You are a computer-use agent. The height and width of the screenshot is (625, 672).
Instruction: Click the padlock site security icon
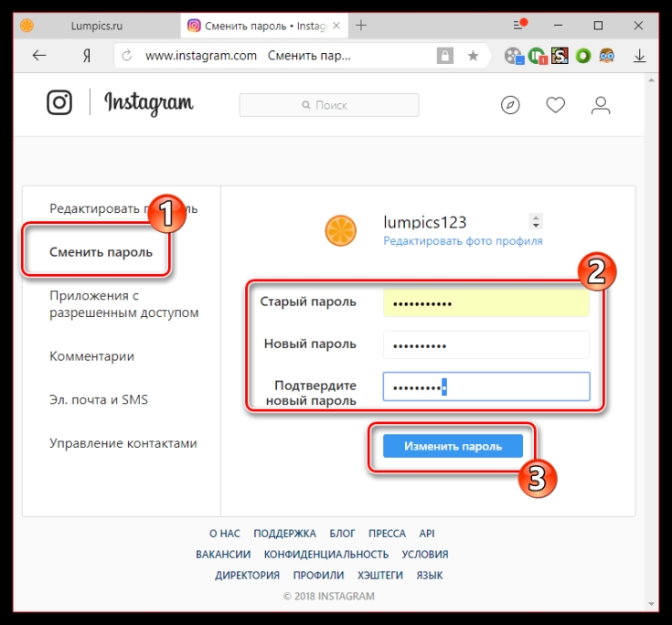tap(445, 55)
